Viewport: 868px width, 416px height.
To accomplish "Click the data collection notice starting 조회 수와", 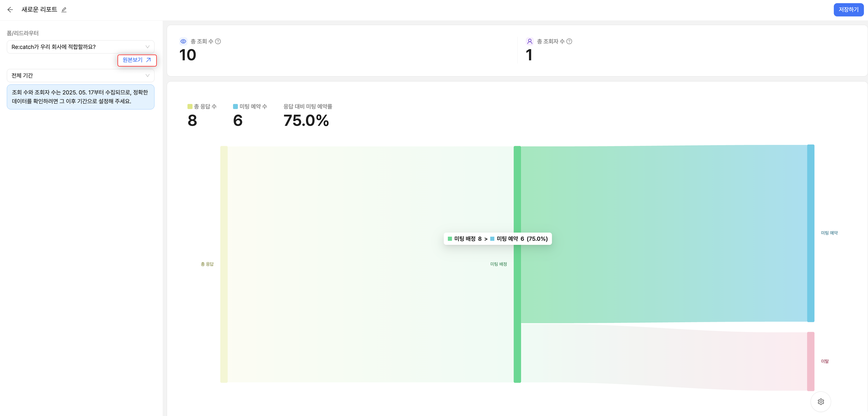I will 80,97.
